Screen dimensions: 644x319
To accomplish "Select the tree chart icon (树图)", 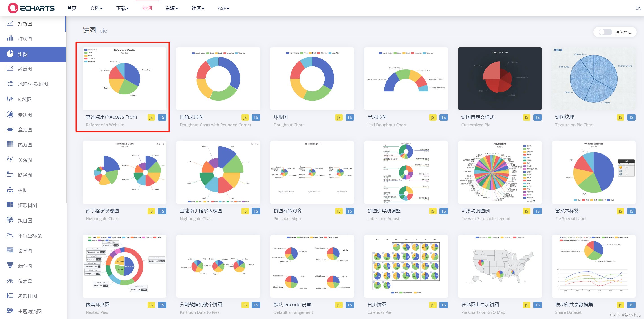I will pos(10,190).
